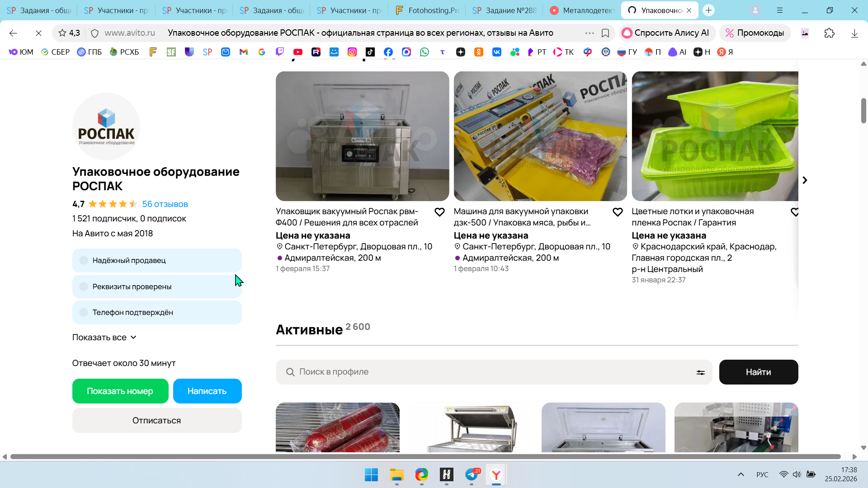Open three-dots menu in address bar
Screen dimensions: 868x488
point(589,33)
